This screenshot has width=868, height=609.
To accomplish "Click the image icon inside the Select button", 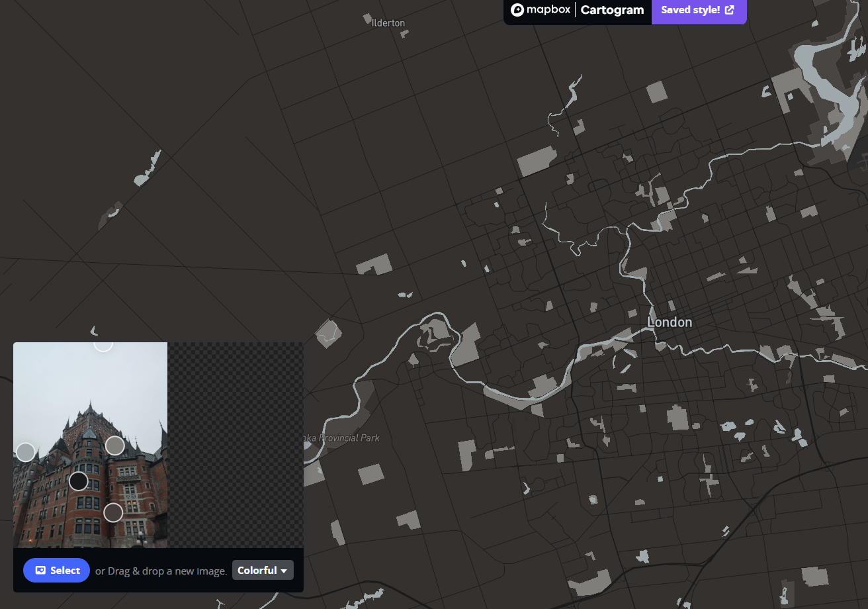I will [x=40, y=570].
